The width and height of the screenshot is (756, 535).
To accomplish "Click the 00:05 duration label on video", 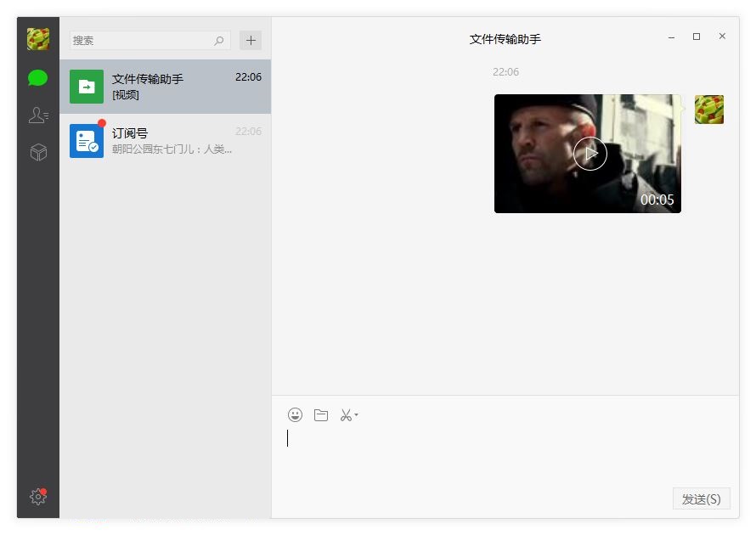I will click(x=657, y=200).
